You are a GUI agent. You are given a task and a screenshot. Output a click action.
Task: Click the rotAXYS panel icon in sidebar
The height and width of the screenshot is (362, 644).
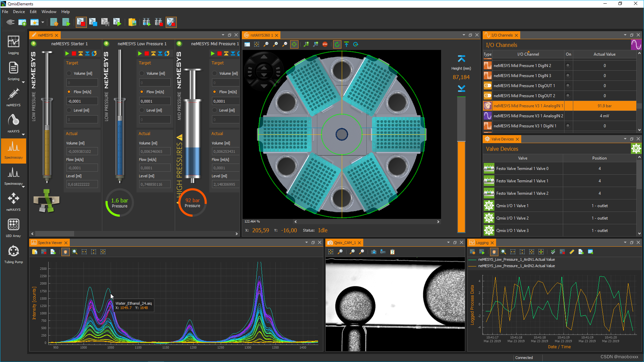pos(13,122)
